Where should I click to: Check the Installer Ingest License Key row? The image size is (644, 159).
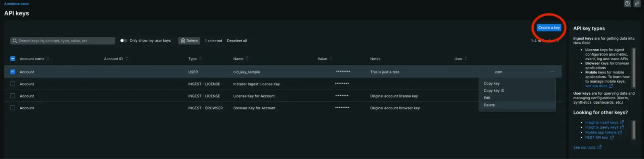point(13,84)
